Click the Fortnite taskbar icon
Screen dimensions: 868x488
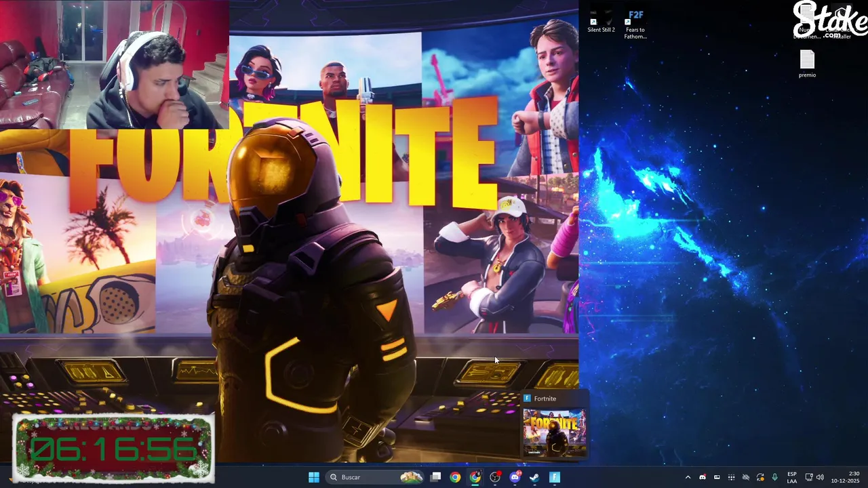[554, 477]
